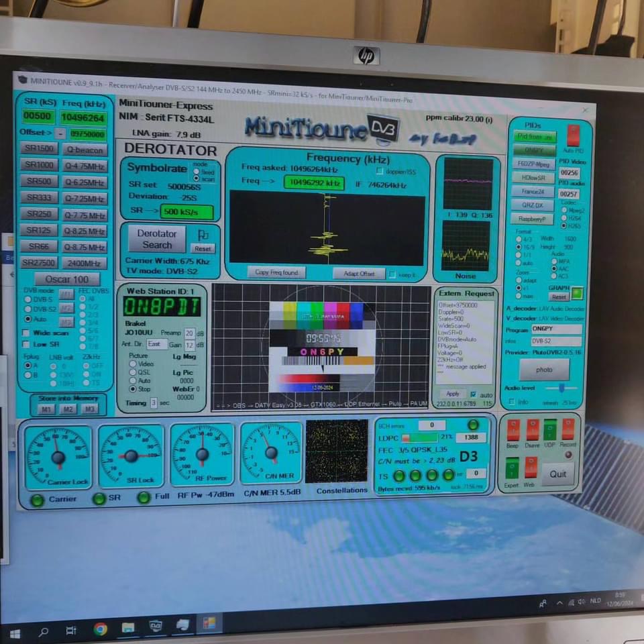Click the Pid from .ini button
Image resolution: width=644 pixels, height=644 pixels.
point(535,136)
